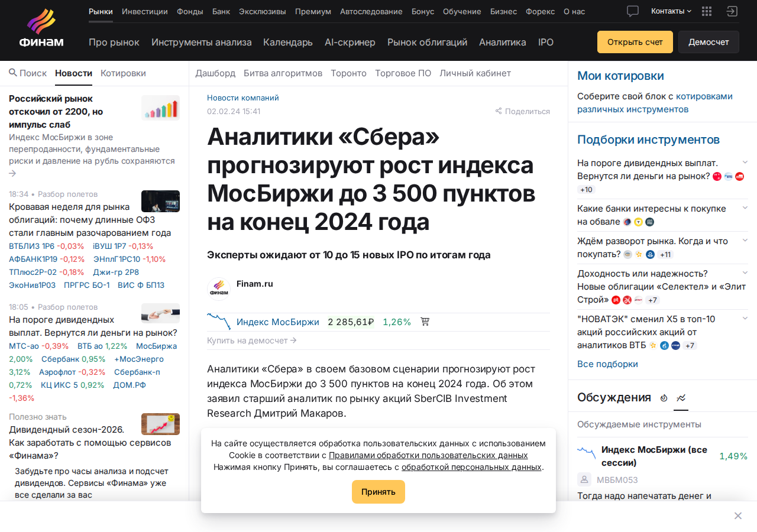
Task: Close the bottom banner with X
Action: [738, 516]
